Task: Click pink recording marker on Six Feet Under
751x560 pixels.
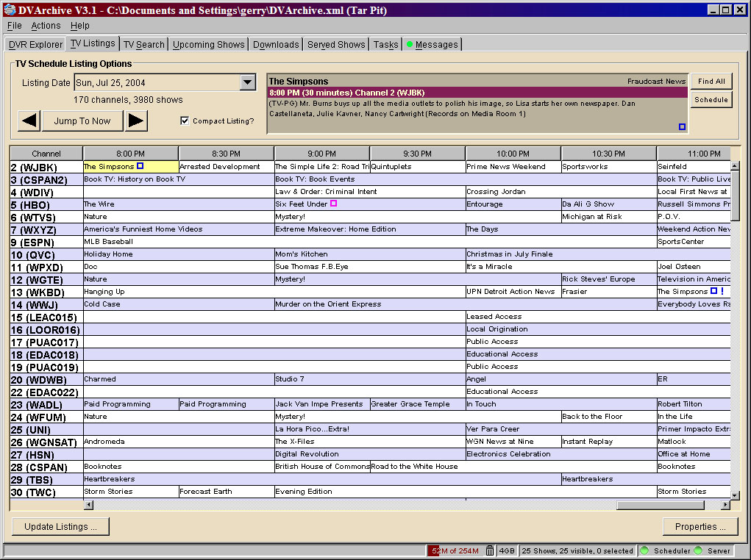Action: (333, 204)
